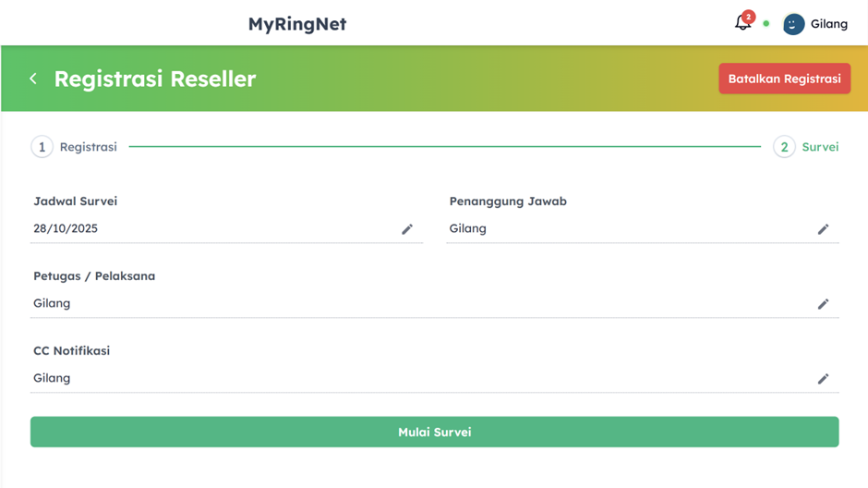Image resolution: width=868 pixels, height=488 pixels.
Task: Open the Gilang username menu
Action: pyautogui.click(x=829, y=24)
